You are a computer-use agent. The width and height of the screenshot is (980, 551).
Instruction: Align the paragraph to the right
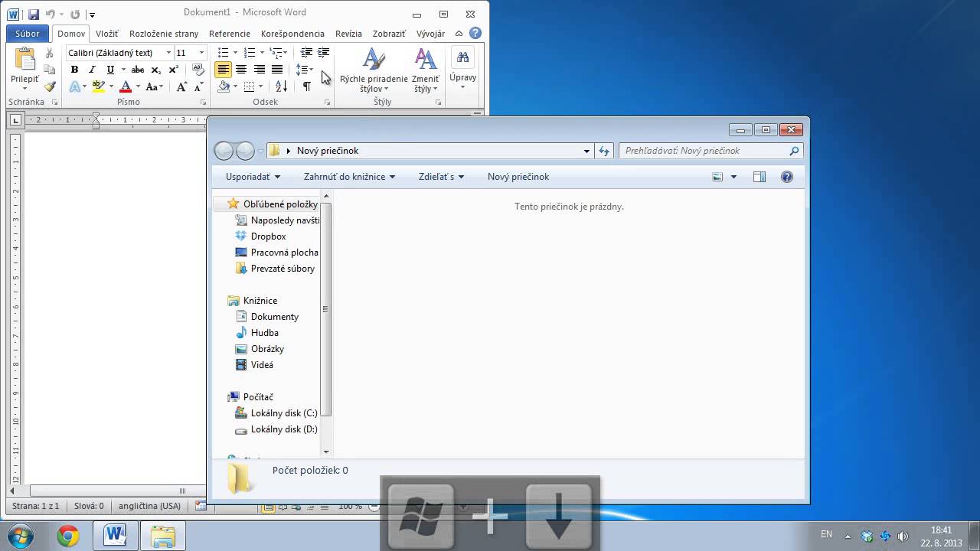point(260,70)
